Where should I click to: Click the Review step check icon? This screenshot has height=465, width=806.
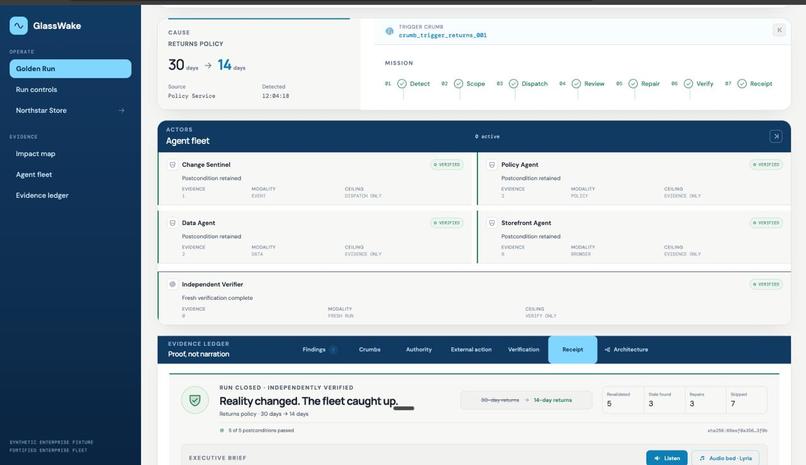[x=576, y=84]
